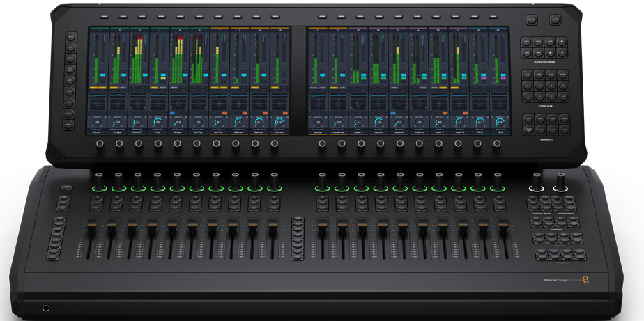This screenshot has height=321, width=644.
Task: Select the Audio 16 channel name
Action: point(419,132)
